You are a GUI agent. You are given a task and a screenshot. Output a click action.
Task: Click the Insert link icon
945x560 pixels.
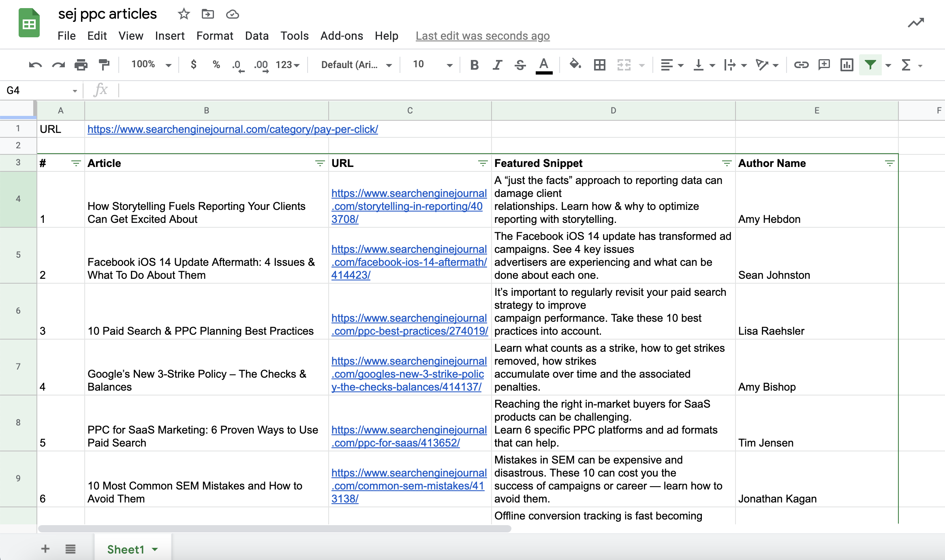pos(801,65)
